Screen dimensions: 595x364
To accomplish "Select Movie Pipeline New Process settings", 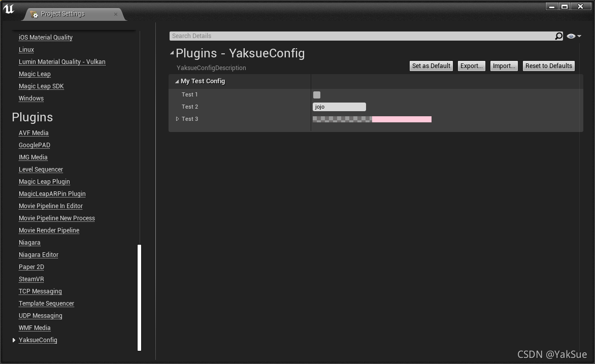I will [x=57, y=218].
